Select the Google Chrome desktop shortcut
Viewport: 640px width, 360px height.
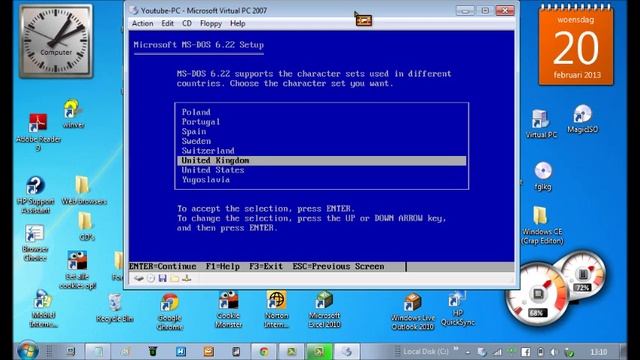click(170, 311)
